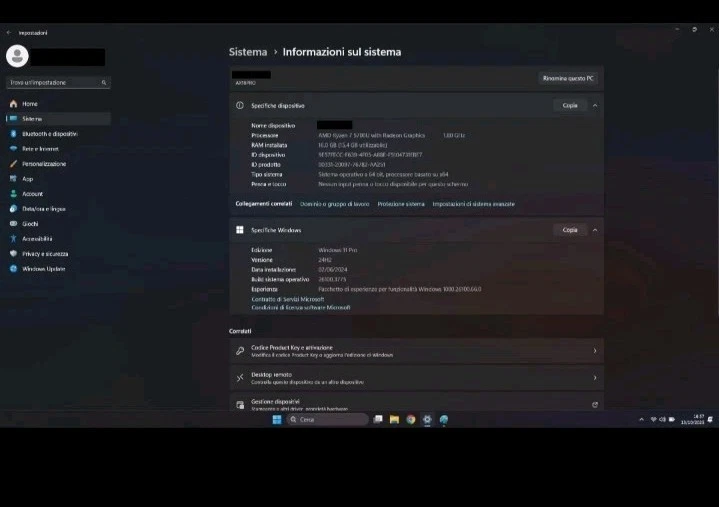Screen dimensions: 719x507
Task: Click the search magnifier icon in sidebar
Action: [x=104, y=83]
